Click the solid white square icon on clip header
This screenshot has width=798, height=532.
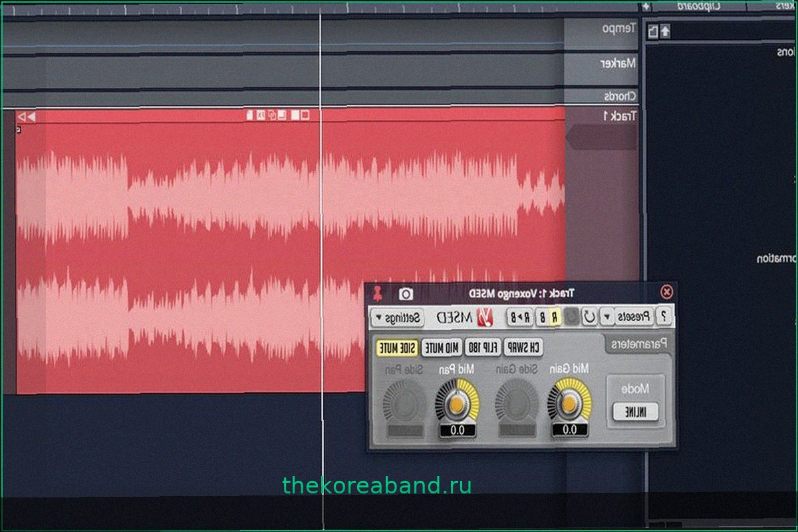(295, 115)
